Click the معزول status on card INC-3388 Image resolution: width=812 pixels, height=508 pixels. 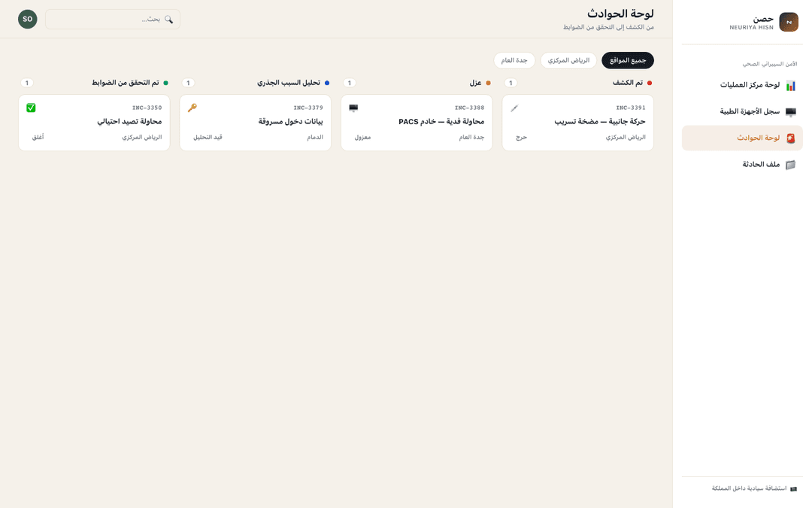(362, 138)
